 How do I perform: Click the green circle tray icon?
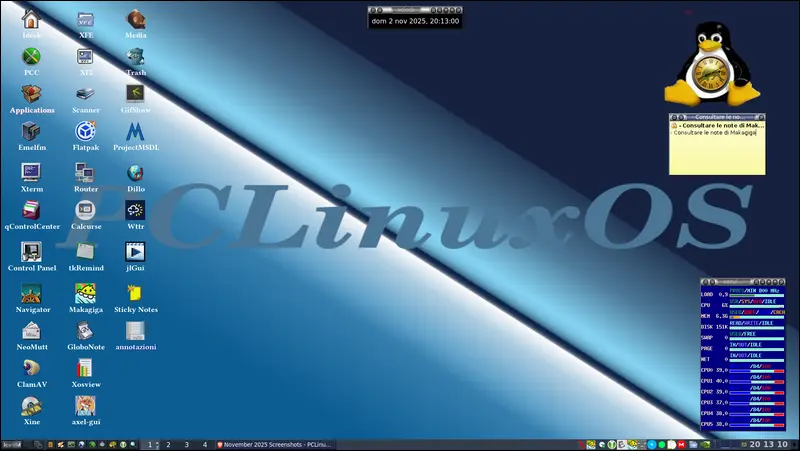click(x=662, y=445)
